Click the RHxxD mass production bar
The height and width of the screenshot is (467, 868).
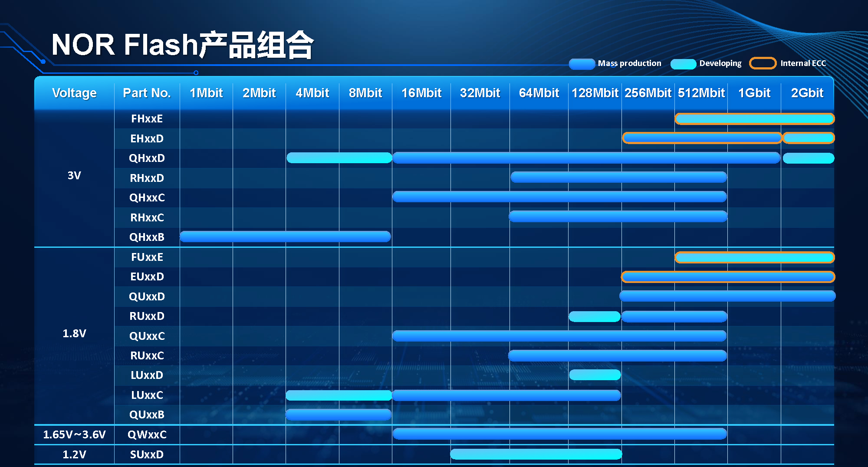618,177
